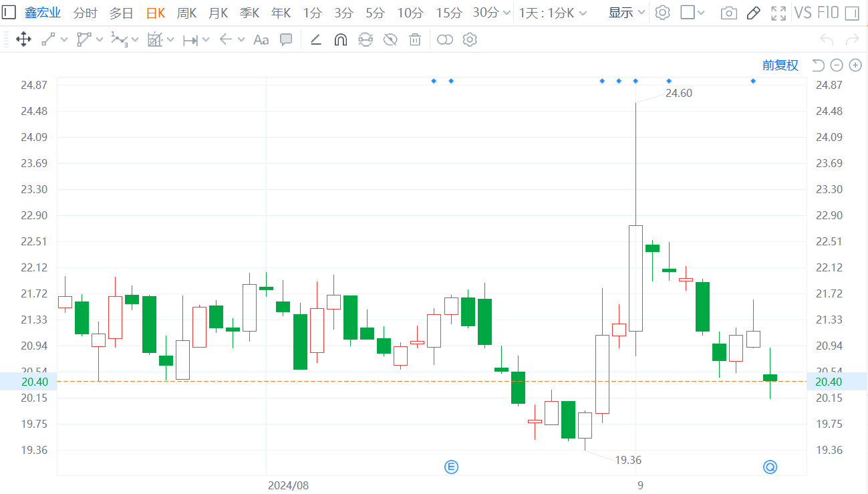The width and height of the screenshot is (868, 494).
Task: Expand the range tool options arrow
Action: point(206,40)
